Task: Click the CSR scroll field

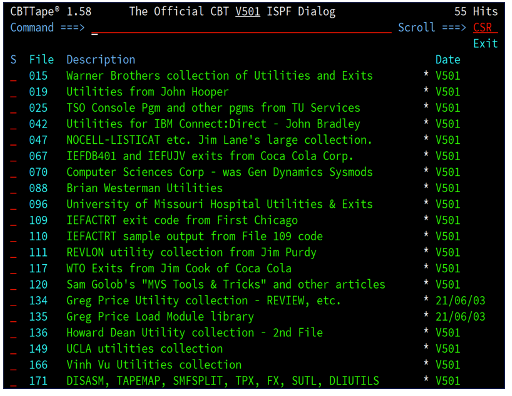Action: (485, 28)
